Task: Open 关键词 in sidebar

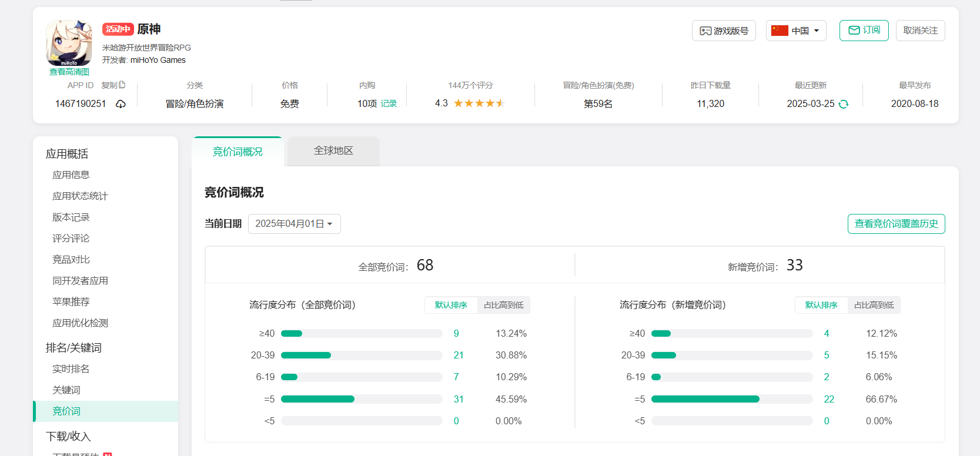Action: [x=66, y=390]
